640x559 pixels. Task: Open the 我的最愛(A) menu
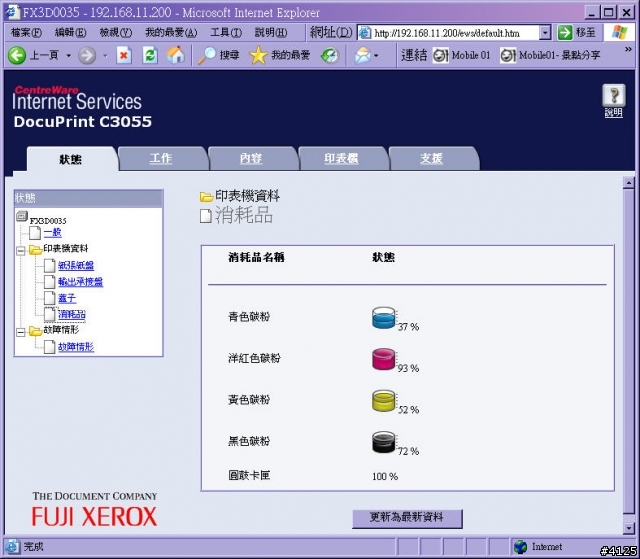[171, 33]
